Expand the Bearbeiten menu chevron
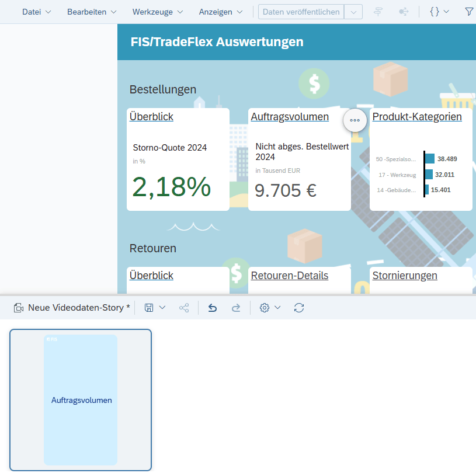The width and height of the screenshot is (476, 473). pyautogui.click(x=113, y=12)
